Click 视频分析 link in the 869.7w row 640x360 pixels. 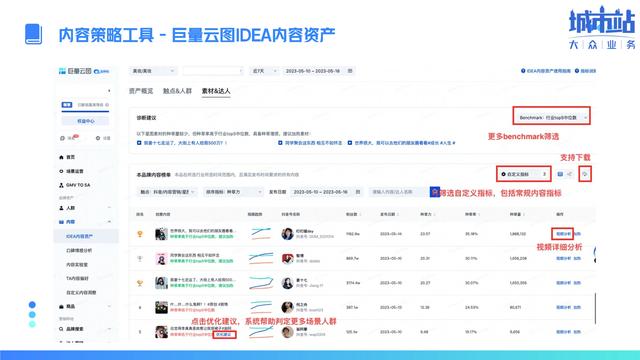[x=563, y=258]
